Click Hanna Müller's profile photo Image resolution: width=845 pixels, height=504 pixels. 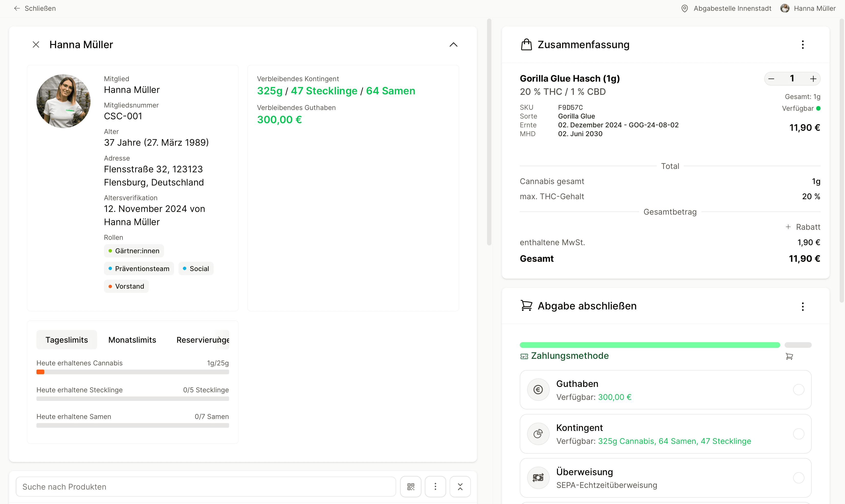click(x=64, y=101)
